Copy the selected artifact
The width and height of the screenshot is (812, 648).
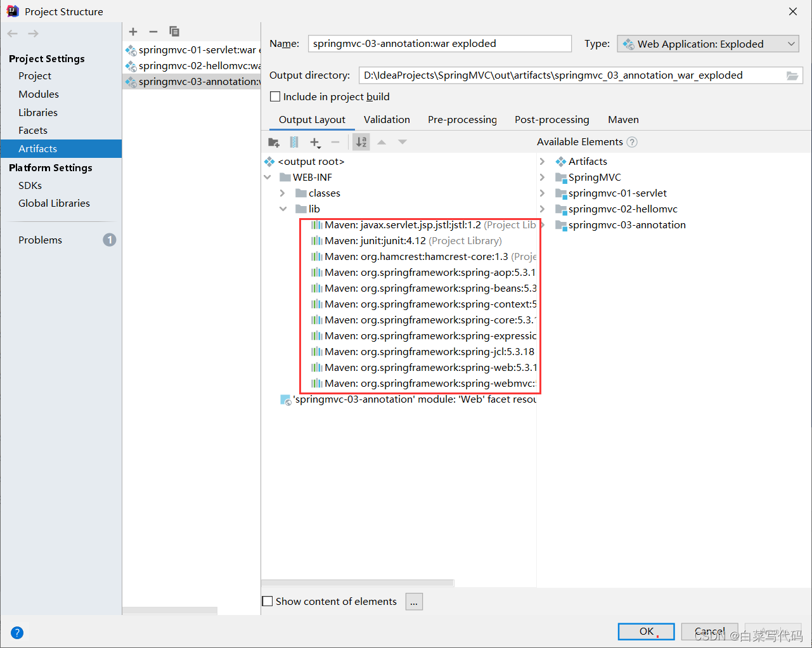[x=174, y=32]
